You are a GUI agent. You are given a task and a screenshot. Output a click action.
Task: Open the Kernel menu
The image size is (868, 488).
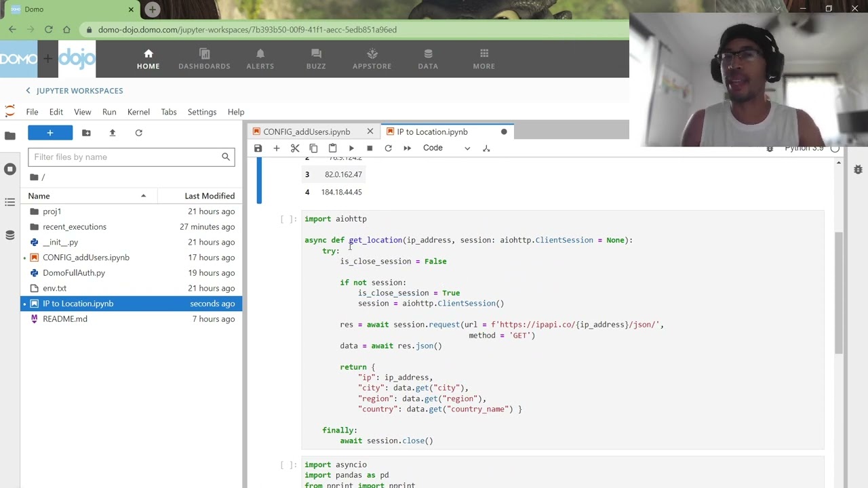point(138,112)
